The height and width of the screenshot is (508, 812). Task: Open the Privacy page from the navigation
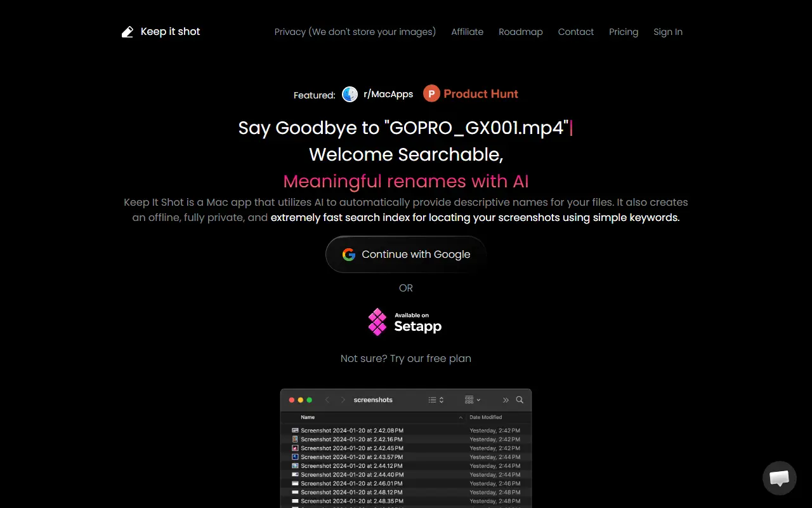pyautogui.click(x=355, y=32)
